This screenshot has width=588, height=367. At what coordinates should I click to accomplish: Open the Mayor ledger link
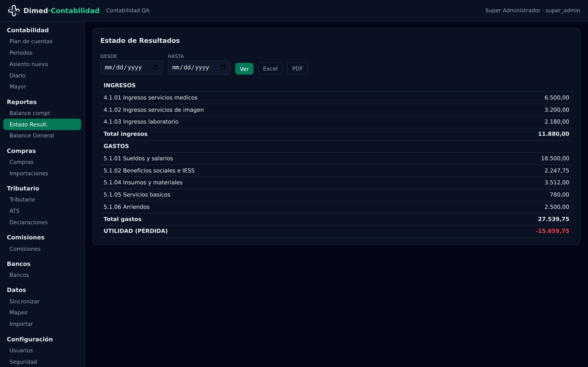pos(18,87)
